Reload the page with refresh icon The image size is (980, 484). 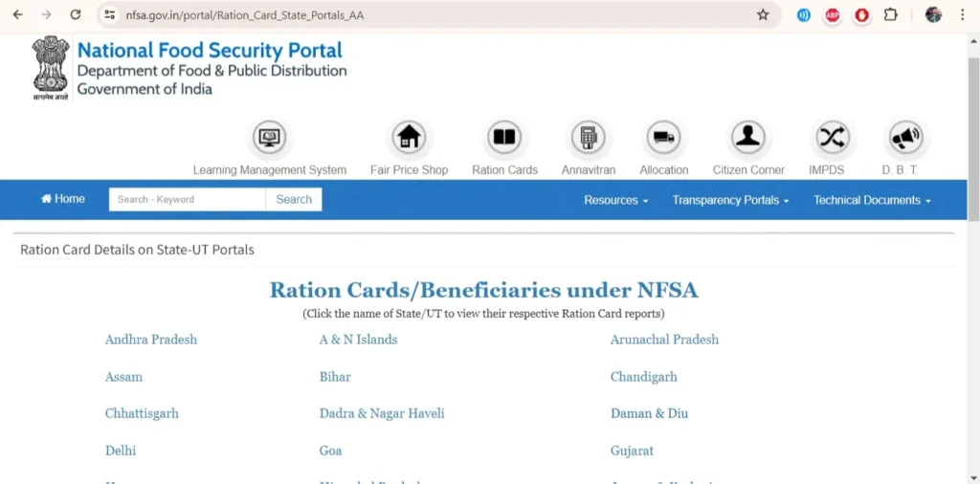(75, 15)
